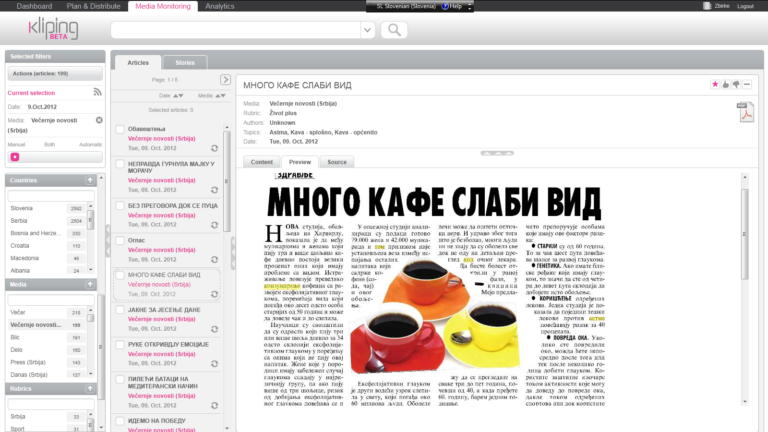Download article PDF icon
The height and width of the screenshot is (432, 768).
[745, 112]
